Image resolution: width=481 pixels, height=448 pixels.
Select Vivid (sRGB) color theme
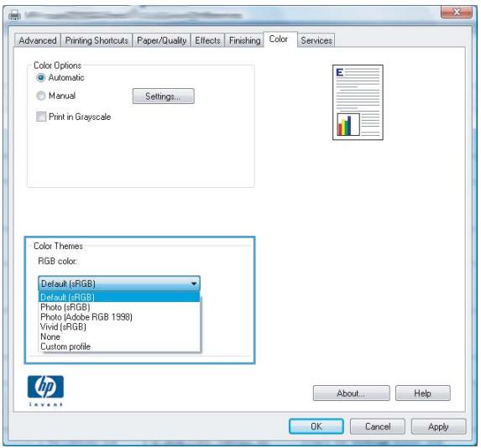(119, 327)
